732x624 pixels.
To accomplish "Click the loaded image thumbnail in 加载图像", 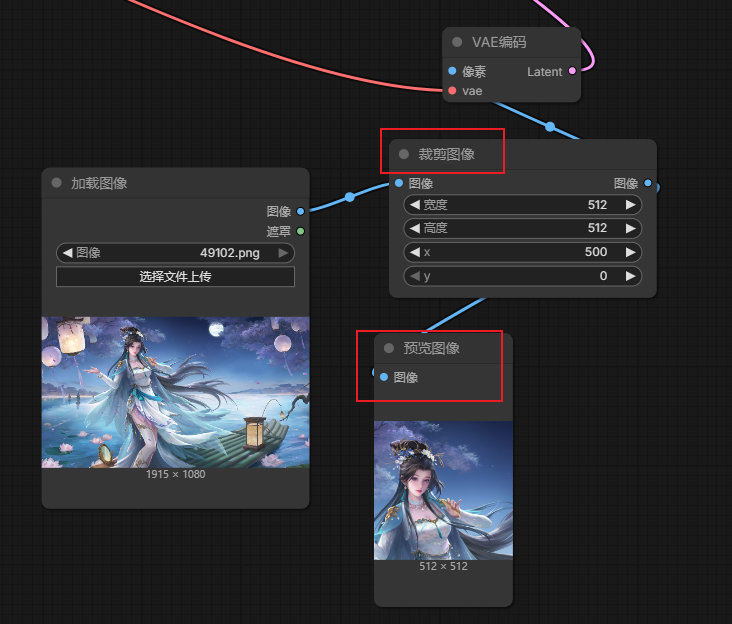I will coord(175,393).
